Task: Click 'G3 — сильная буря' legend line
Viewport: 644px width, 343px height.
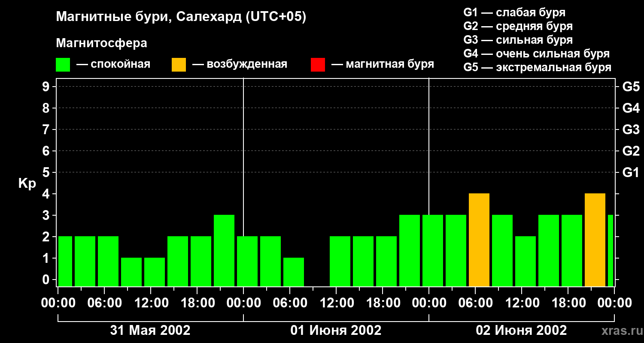Action: [518, 40]
